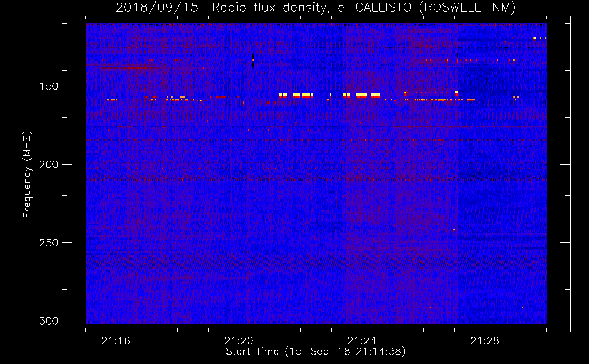Click the 21:24 time tick label
Image resolution: width=589 pixels, height=364 pixels.
click(x=362, y=341)
